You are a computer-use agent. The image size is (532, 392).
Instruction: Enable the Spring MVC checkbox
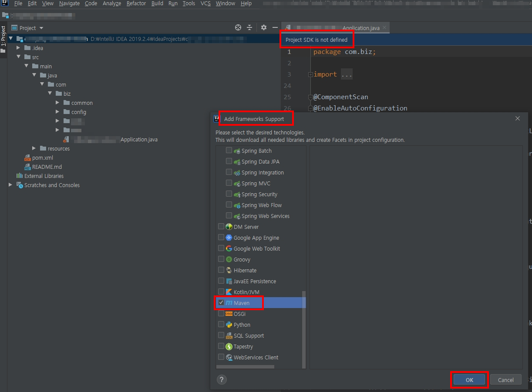tap(229, 183)
